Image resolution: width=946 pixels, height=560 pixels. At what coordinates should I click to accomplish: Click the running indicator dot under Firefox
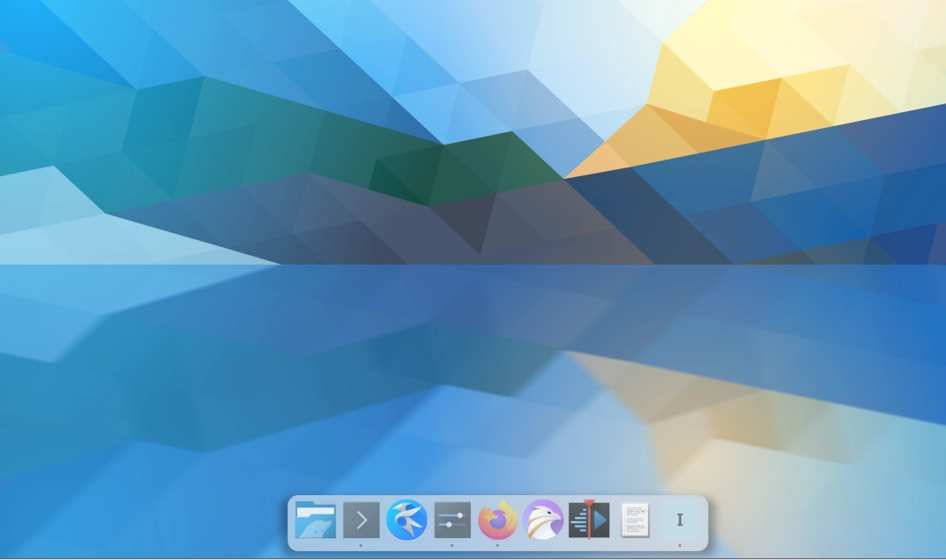point(498,545)
